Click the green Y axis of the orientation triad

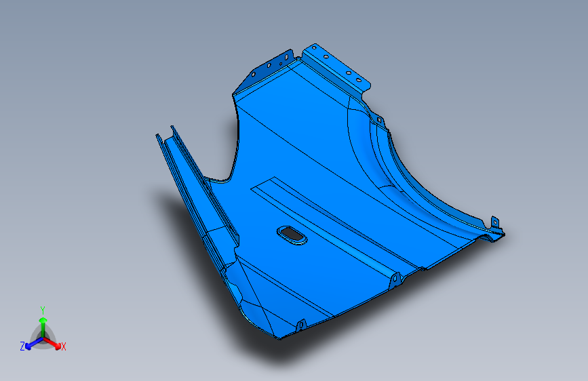(x=43, y=327)
